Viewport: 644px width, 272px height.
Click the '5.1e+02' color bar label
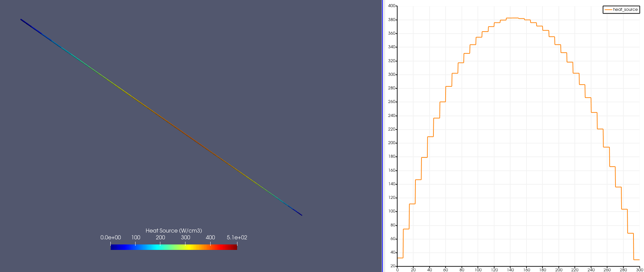[237, 237]
